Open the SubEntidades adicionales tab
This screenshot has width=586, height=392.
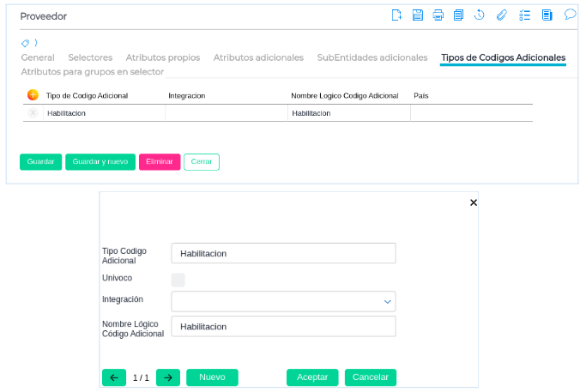(372, 57)
